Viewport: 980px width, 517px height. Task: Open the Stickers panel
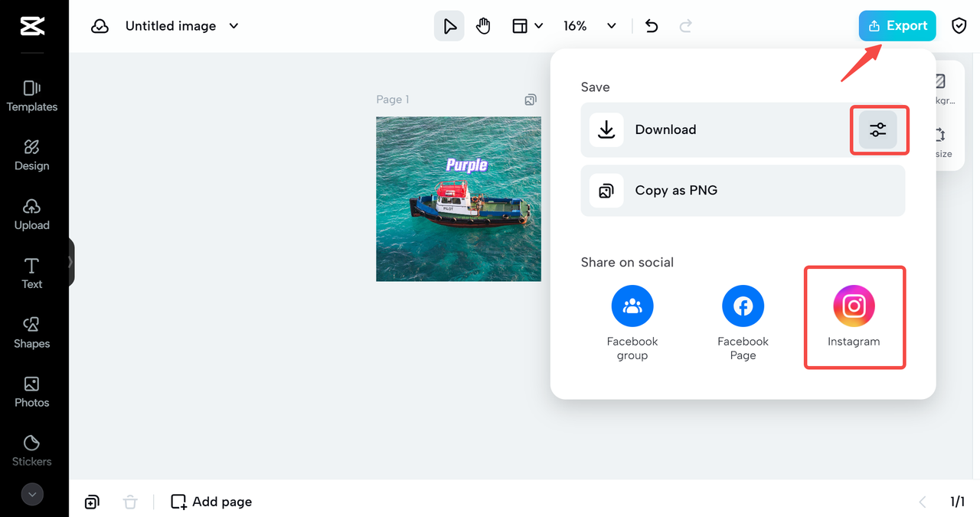[x=32, y=451]
